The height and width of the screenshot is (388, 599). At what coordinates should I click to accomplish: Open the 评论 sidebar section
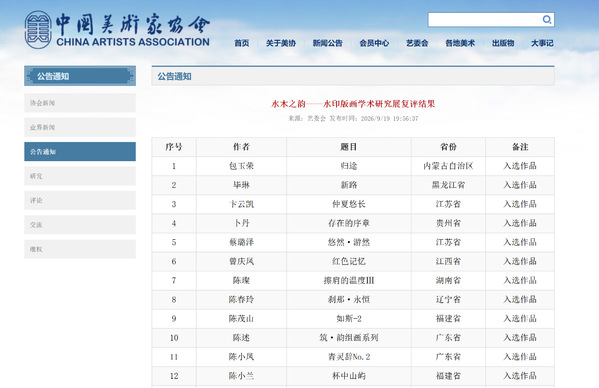click(x=80, y=200)
